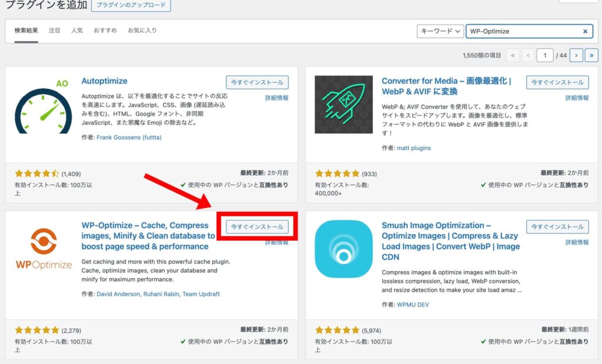The image size is (602, 364).
Task: Clear the search field with X icon
Action: (585, 32)
